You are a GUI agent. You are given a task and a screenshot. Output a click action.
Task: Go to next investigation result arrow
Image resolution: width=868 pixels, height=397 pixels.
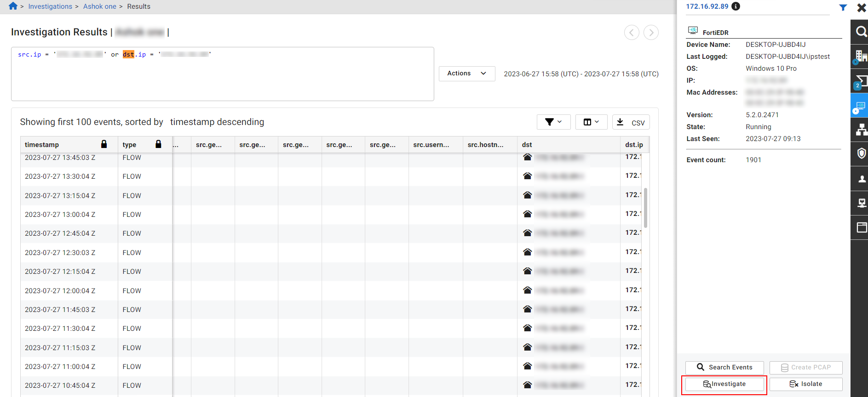tap(651, 32)
